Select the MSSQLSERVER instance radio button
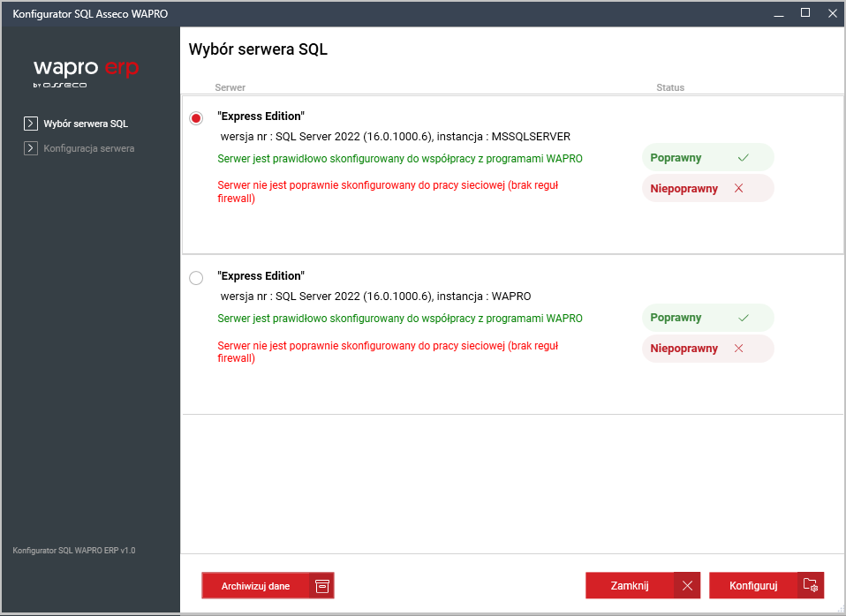Viewport: 846px width, 616px height. 196,118
